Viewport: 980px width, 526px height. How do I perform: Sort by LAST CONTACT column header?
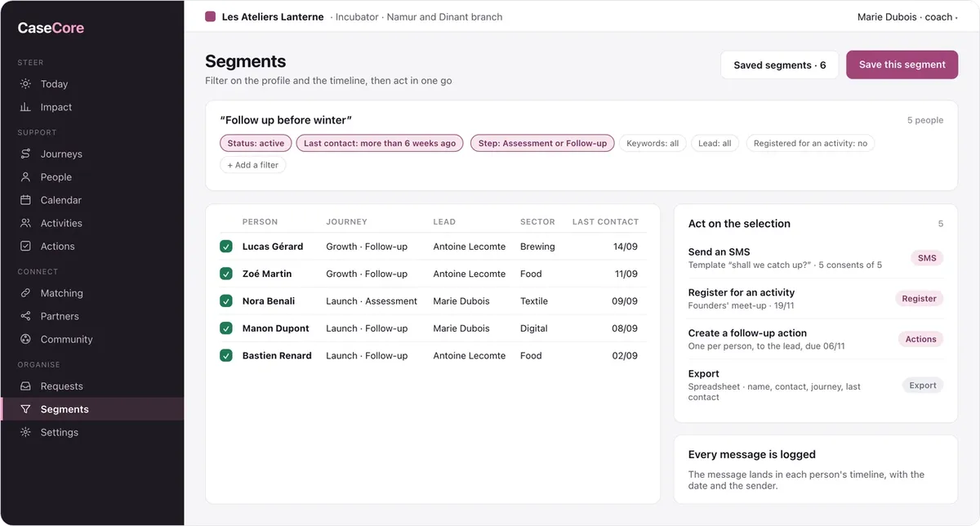pyautogui.click(x=605, y=222)
